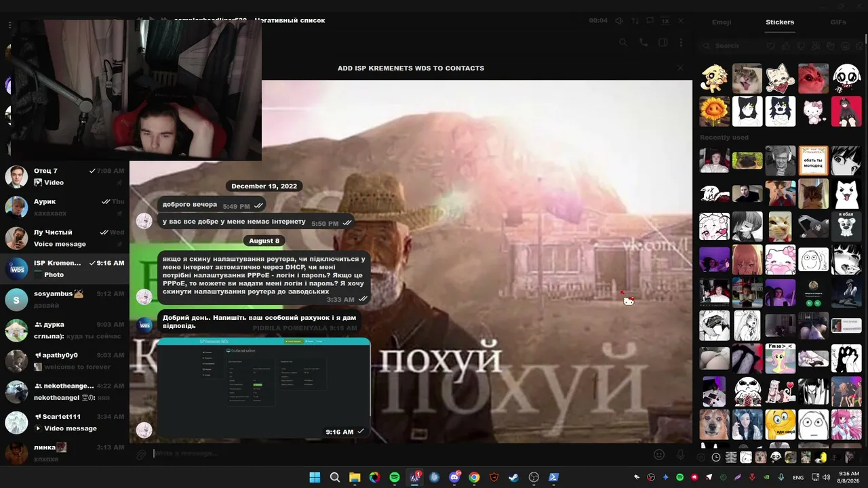Start a voice call from the chat header

pyautogui.click(x=644, y=42)
